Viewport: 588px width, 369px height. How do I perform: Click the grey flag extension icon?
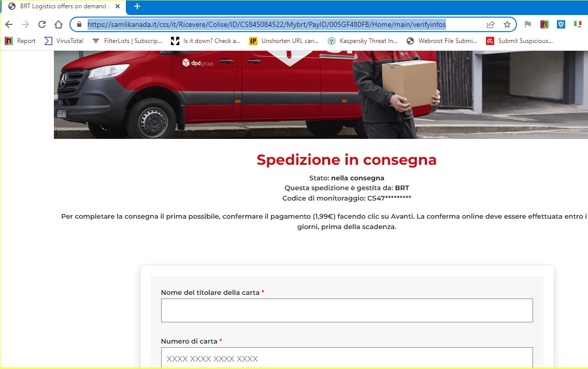coord(528,25)
